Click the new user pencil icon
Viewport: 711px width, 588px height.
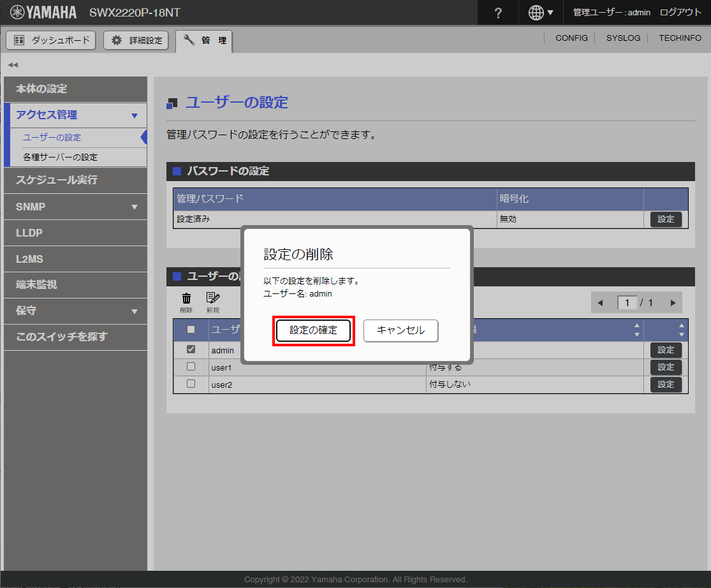point(212,298)
